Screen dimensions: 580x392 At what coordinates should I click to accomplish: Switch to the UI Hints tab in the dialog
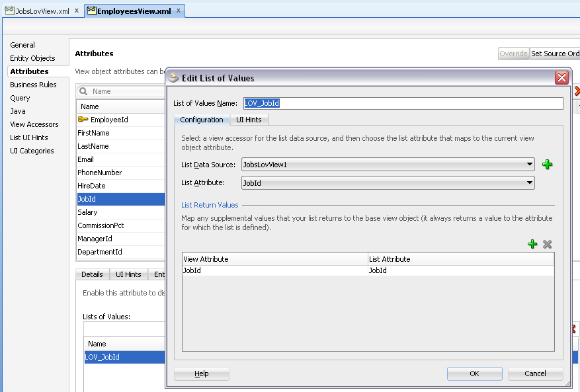pos(249,120)
